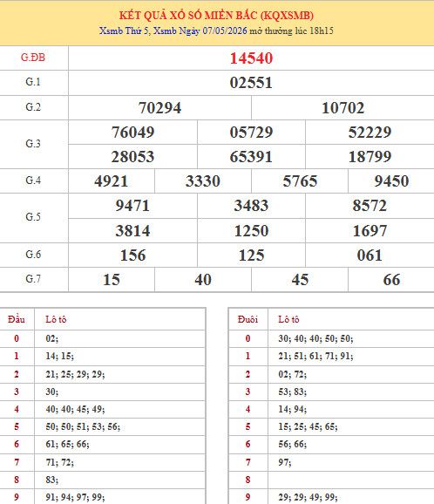Click the G.7 row label
The height and width of the screenshot is (504, 434).
(33, 279)
